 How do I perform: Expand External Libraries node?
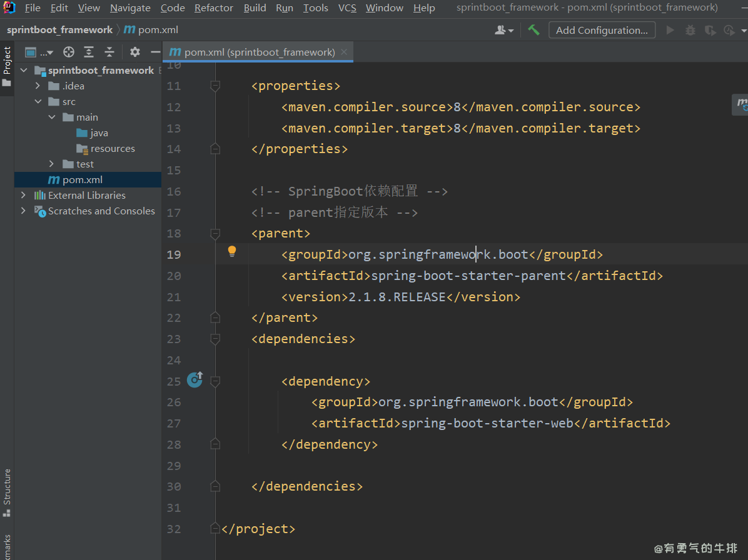click(x=24, y=195)
